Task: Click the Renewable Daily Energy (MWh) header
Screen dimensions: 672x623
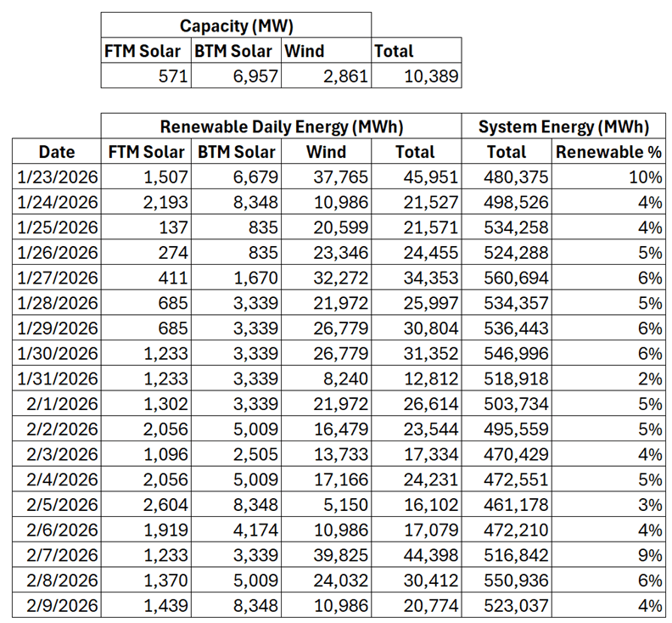Action: pos(281,126)
